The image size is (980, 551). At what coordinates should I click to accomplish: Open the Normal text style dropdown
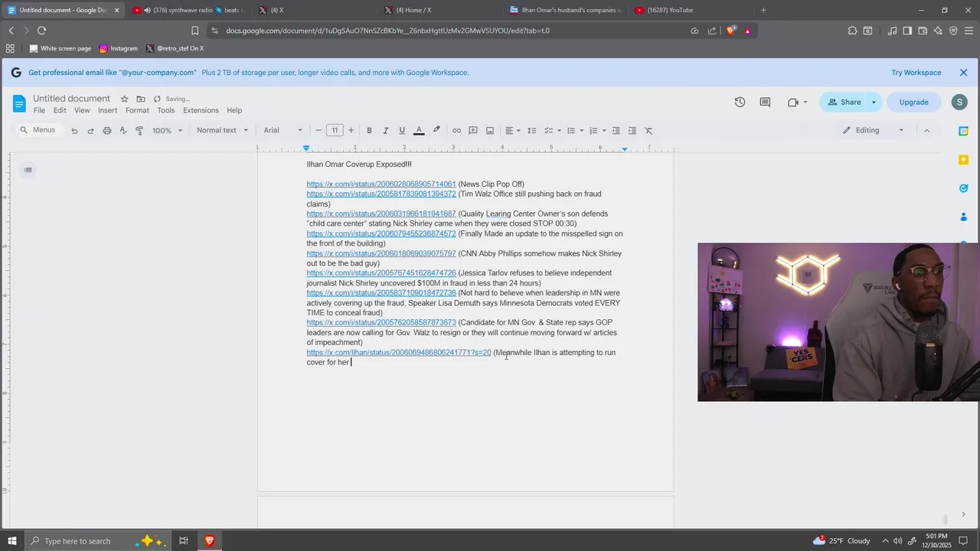click(x=222, y=131)
